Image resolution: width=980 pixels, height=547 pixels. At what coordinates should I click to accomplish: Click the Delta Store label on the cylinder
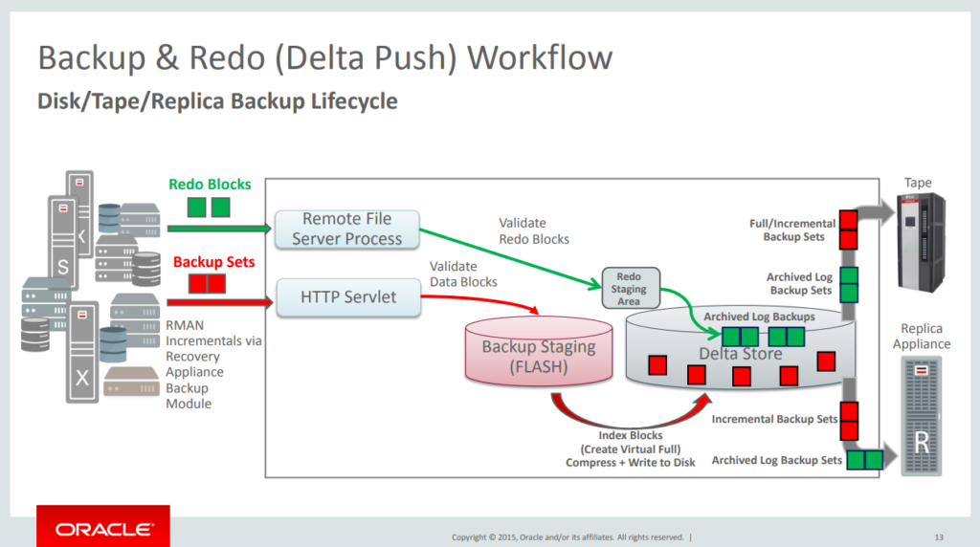(740, 354)
